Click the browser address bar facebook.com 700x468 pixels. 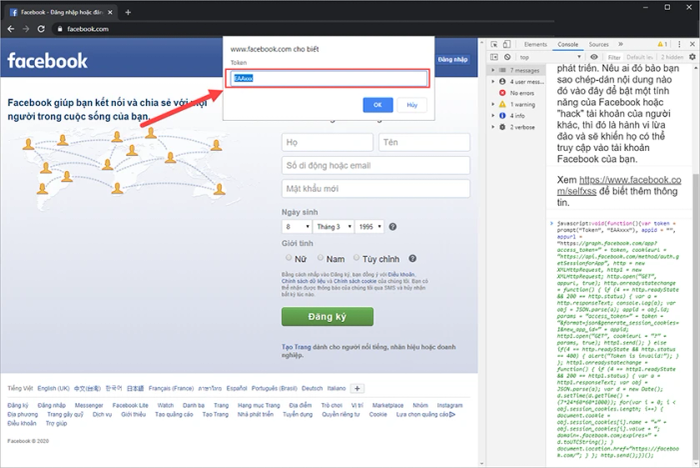point(88,29)
